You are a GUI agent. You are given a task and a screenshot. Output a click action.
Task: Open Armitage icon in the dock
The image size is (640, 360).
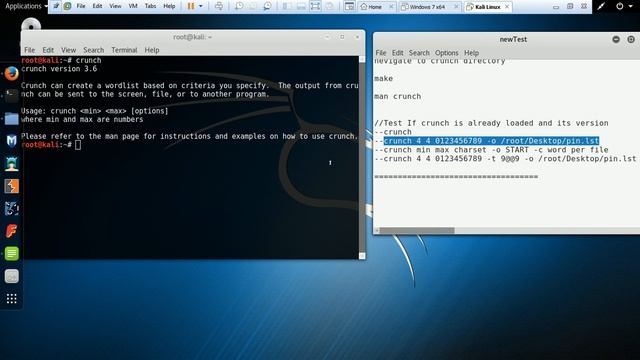(x=11, y=164)
